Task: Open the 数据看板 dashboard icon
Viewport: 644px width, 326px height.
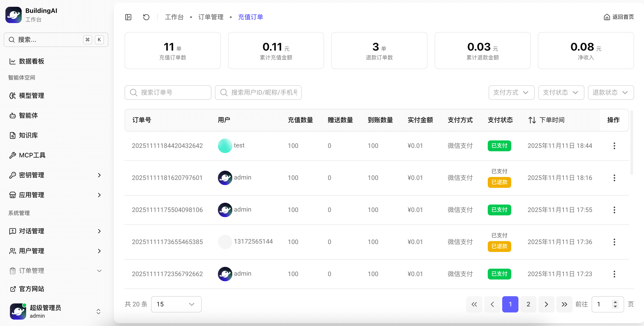Action: coord(12,61)
